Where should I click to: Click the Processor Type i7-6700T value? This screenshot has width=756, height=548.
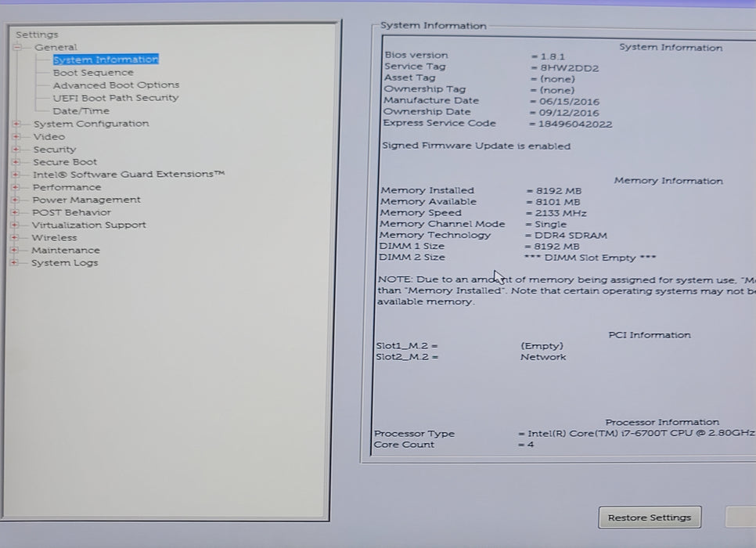[x=641, y=433]
